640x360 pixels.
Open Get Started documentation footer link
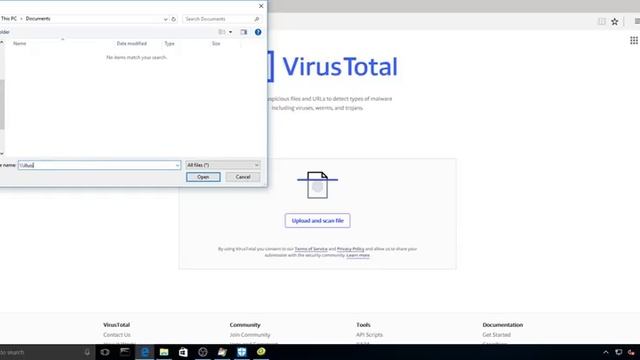496,335
